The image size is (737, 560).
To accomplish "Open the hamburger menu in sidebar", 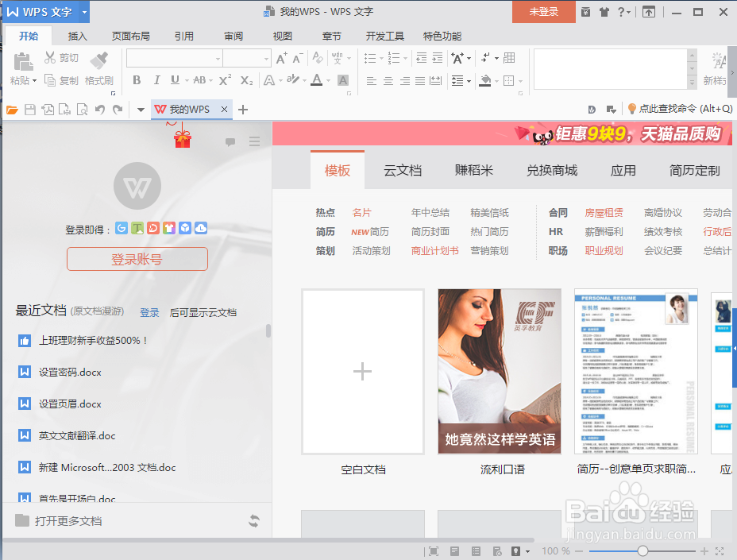I will [x=255, y=141].
